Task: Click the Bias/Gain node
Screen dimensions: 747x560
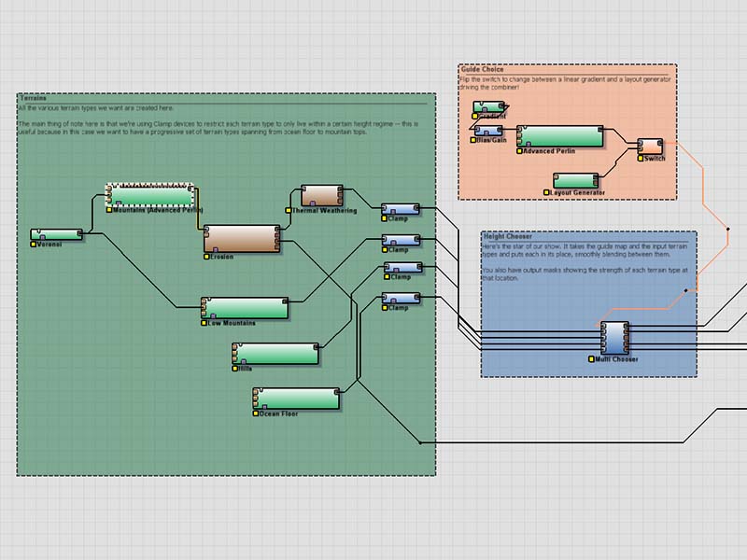Action: tap(488, 131)
